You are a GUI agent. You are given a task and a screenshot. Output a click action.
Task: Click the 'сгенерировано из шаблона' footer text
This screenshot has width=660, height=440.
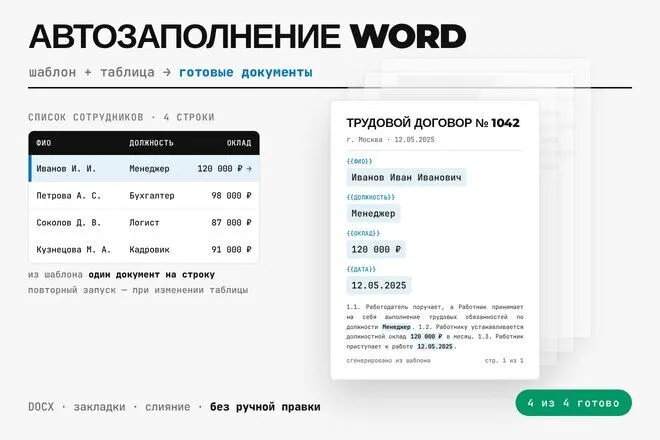(x=388, y=360)
